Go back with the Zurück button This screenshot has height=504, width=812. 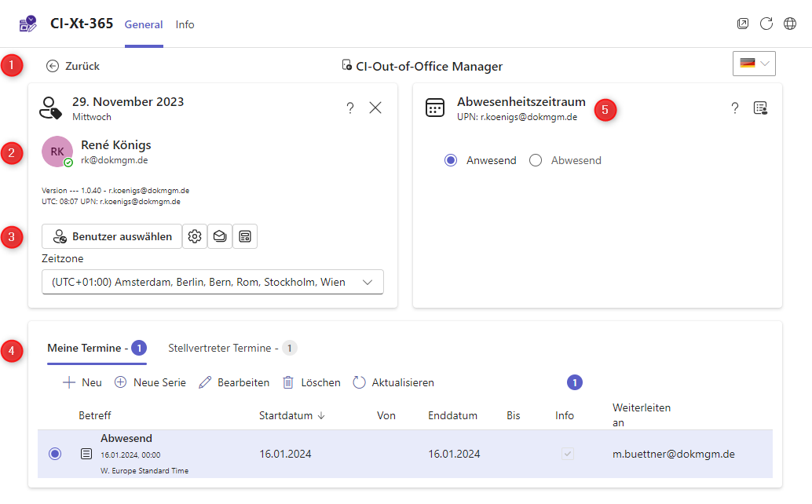[x=73, y=66]
